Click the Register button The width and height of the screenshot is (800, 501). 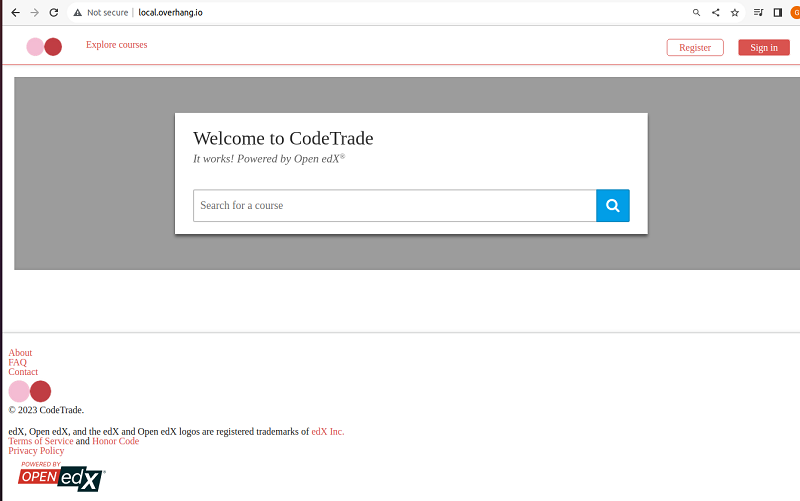695,47
